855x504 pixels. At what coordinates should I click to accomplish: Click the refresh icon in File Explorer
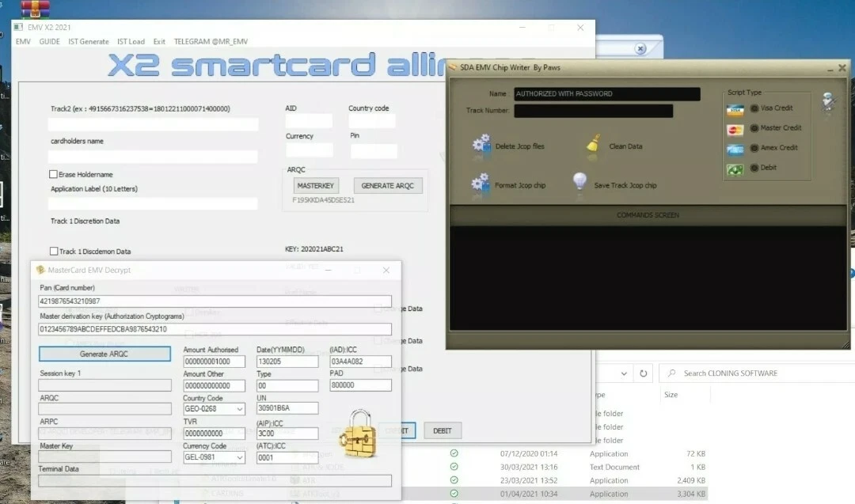[644, 373]
